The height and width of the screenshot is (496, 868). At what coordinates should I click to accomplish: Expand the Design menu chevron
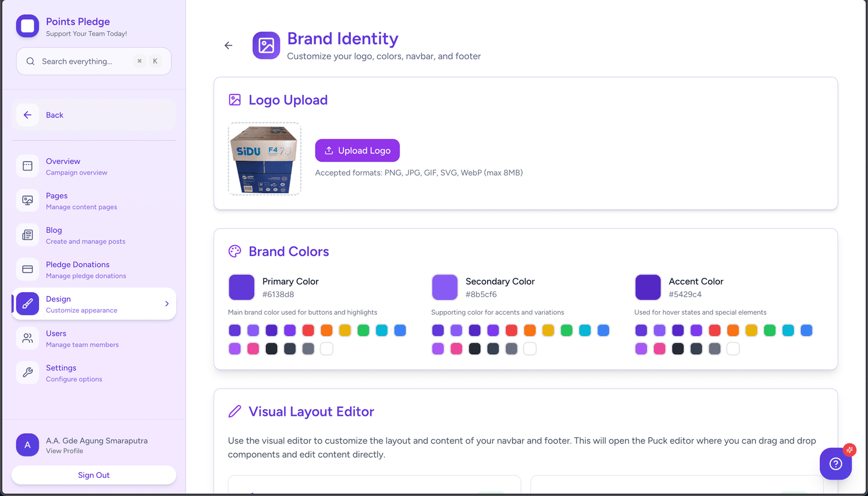pyautogui.click(x=167, y=304)
